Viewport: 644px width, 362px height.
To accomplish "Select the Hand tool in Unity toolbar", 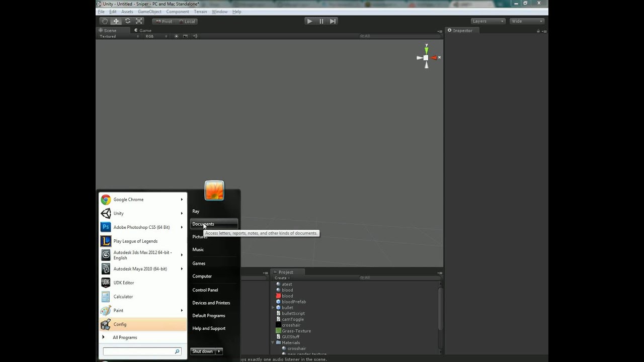I will [x=105, y=21].
